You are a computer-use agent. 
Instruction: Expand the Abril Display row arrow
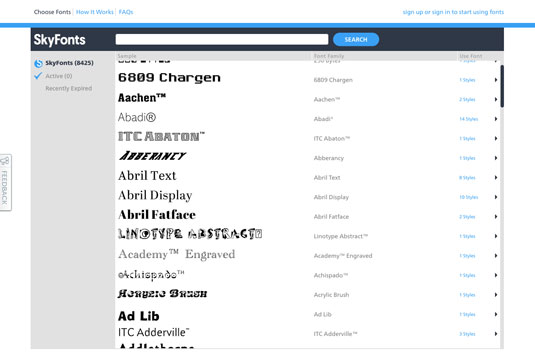tap(496, 197)
